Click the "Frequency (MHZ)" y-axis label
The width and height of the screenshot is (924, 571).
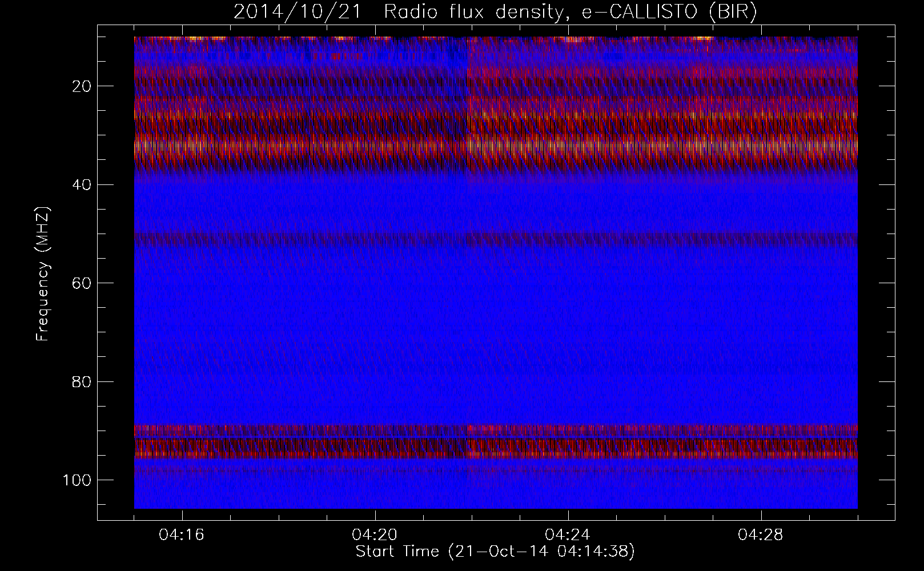43,274
